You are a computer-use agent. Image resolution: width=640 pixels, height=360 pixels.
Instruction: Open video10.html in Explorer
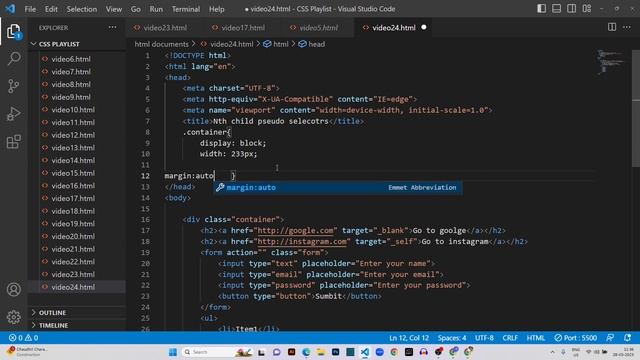pyautogui.click(x=73, y=110)
